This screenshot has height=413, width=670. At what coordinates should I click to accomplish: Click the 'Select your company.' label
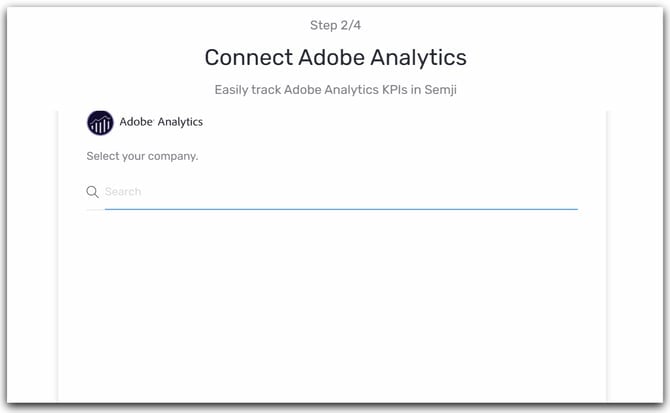click(x=142, y=156)
